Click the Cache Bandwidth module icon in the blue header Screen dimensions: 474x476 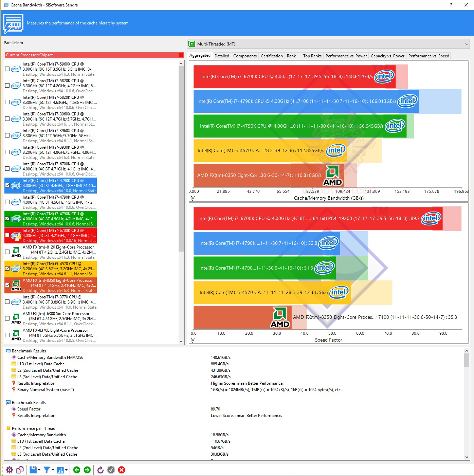[x=13, y=23]
